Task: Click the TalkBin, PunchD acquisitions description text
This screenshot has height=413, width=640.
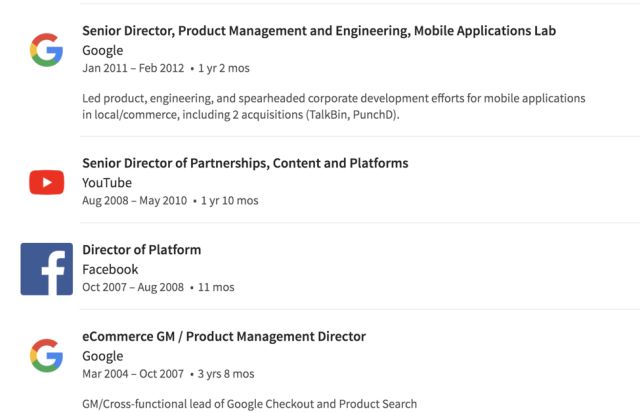Action: tap(333, 106)
